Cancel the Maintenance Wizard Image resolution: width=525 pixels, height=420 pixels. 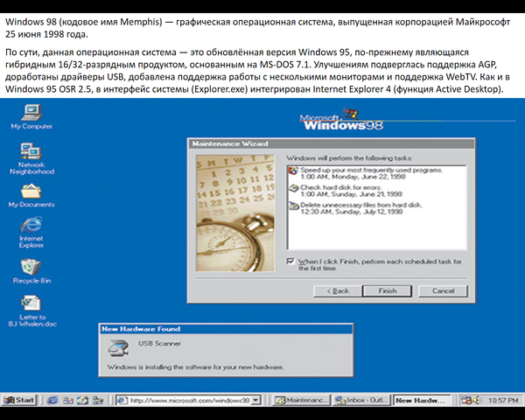coord(443,290)
